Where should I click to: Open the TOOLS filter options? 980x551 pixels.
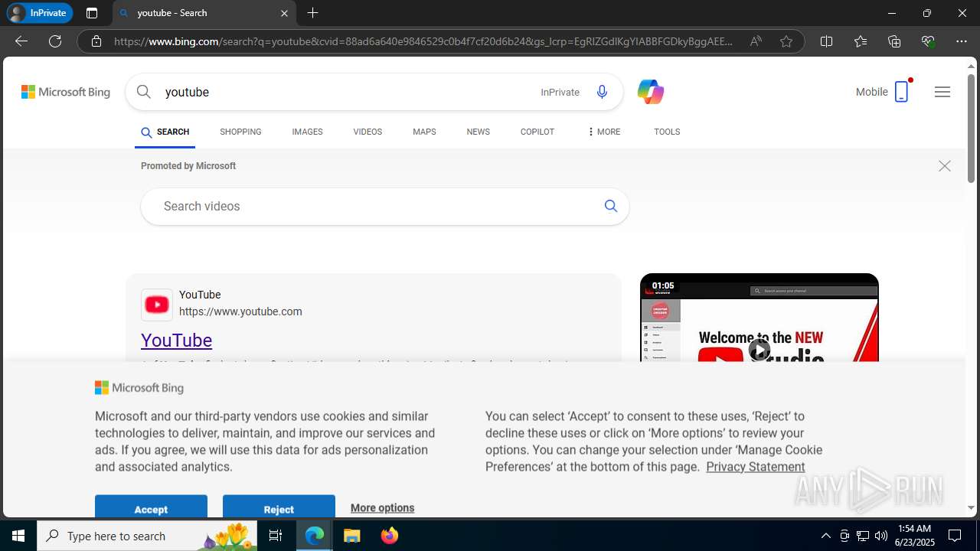coord(667,132)
